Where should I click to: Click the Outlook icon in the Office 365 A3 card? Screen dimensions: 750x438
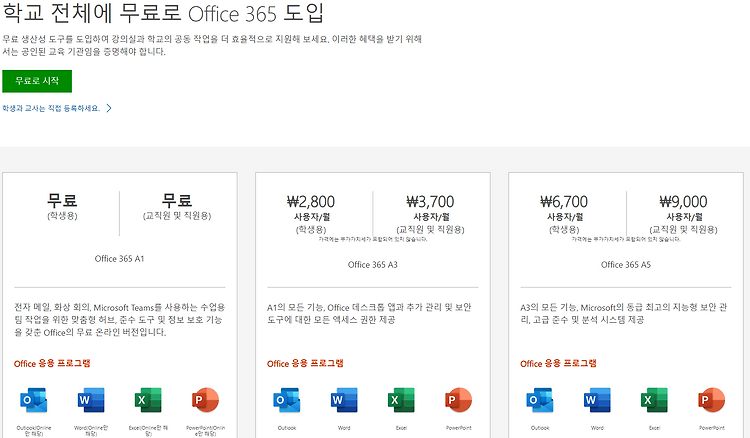click(x=287, y=400)
